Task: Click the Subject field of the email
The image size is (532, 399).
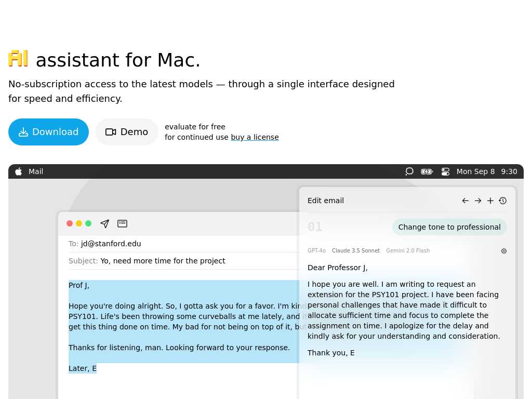Action: click(x=183, y=261)
